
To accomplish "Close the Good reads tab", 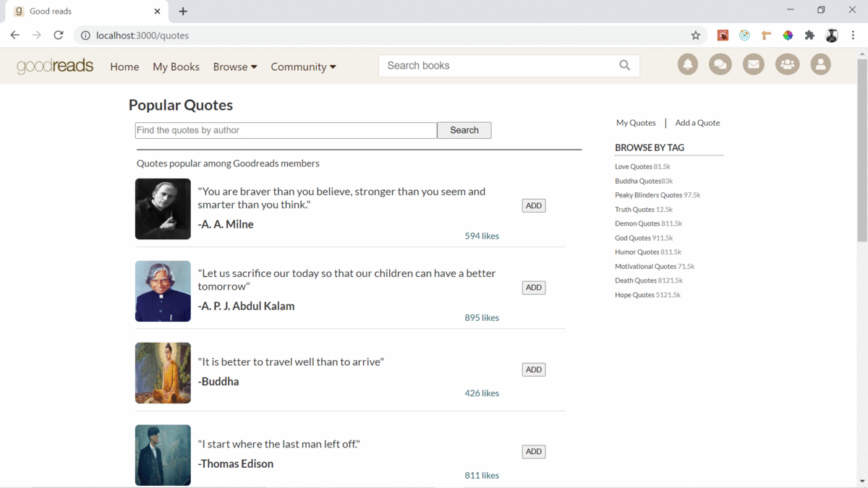I will click(158, 12).
